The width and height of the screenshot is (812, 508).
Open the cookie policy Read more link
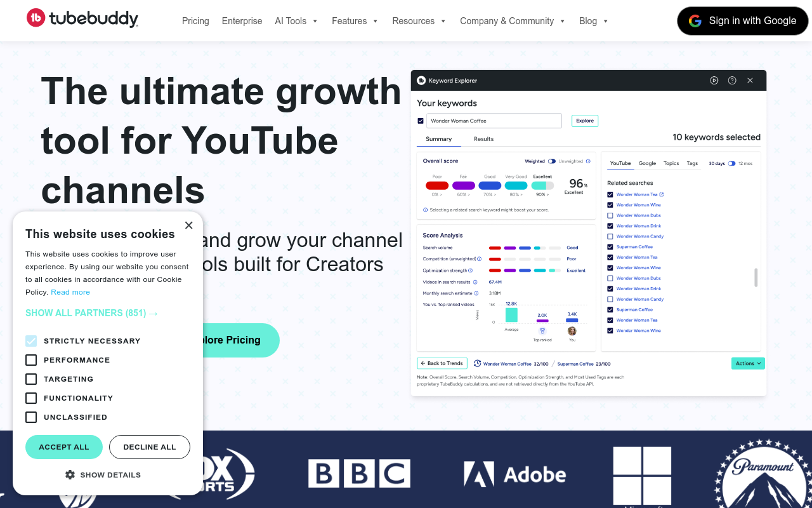pos(70,292)
